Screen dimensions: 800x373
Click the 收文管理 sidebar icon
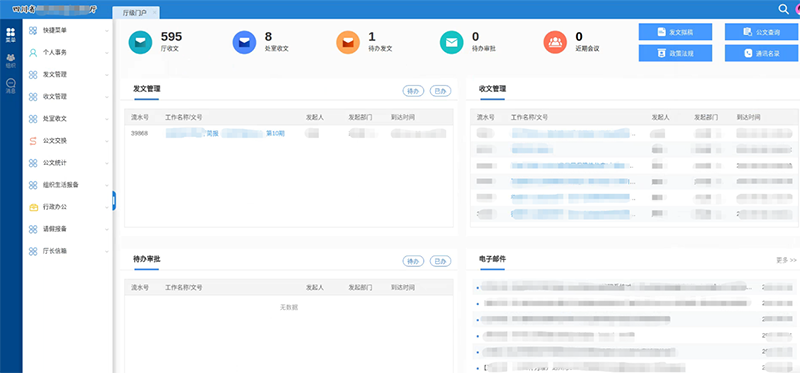tap(33, 96)
